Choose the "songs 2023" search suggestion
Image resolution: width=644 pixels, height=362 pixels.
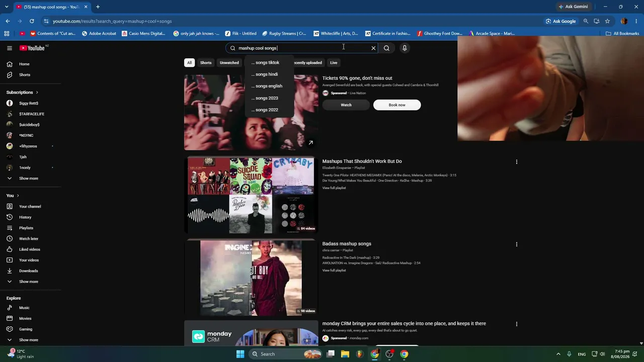click(269, 98)
